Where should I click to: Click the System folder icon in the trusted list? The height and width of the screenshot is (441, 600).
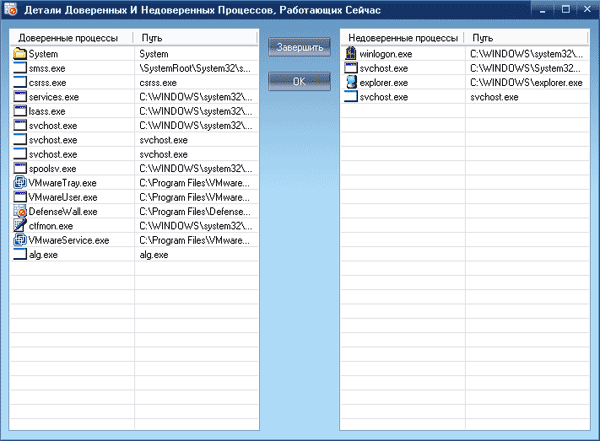pyautogui.click(x=20, y=54)
